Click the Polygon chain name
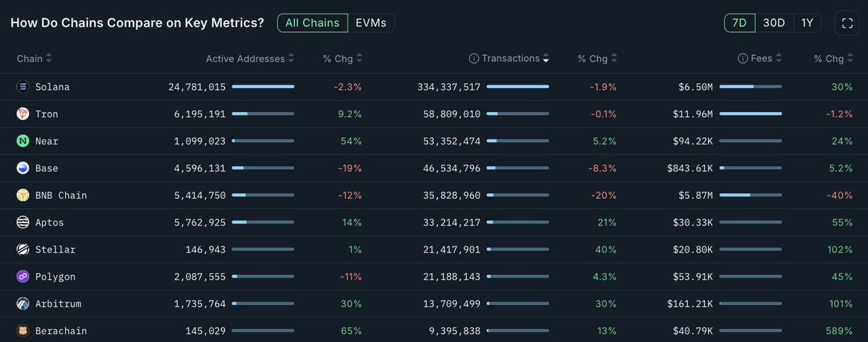 [55, 277]
